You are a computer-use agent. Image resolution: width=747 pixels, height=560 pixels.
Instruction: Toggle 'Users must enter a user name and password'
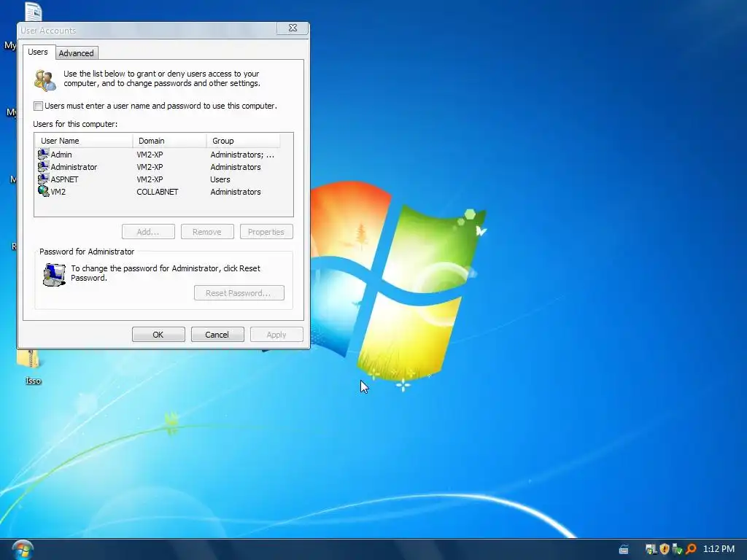pyautogui.click(x=39, y=106)
